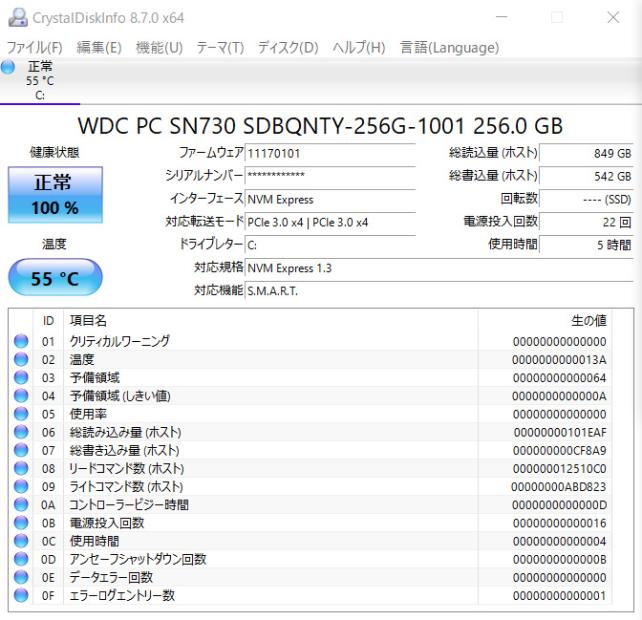Minimize the CrystalDiskInfo window
Screen dimensions: 642x620
click(502, 17)
